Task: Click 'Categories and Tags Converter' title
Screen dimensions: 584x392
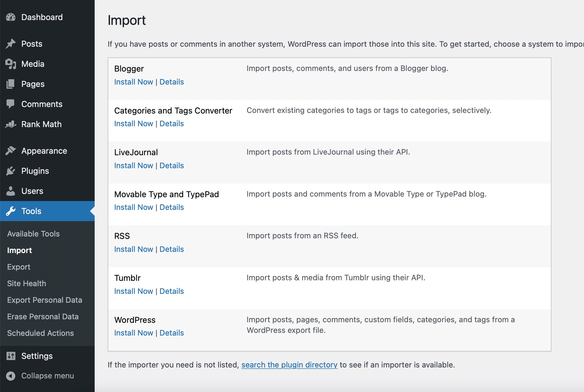Action: coord(173,111)
